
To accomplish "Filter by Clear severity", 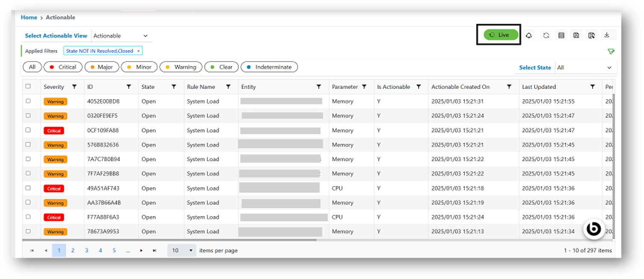I will coord(222,67).
